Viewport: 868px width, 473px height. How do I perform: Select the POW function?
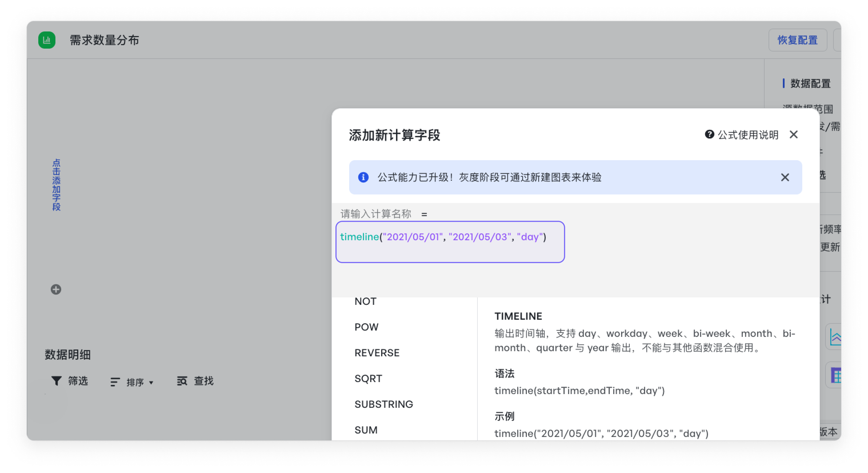[x=366, y=327]
